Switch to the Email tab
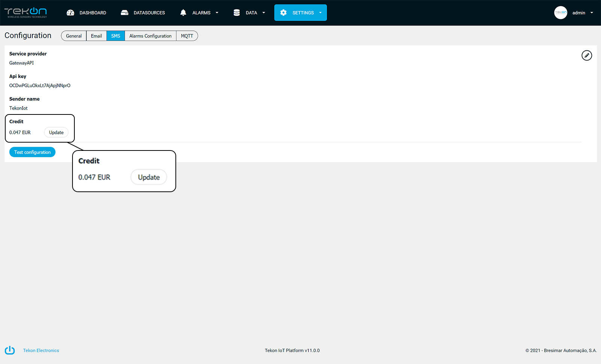Image resolution: width=601 pixels, height=364 pixels. coord(97,36)
